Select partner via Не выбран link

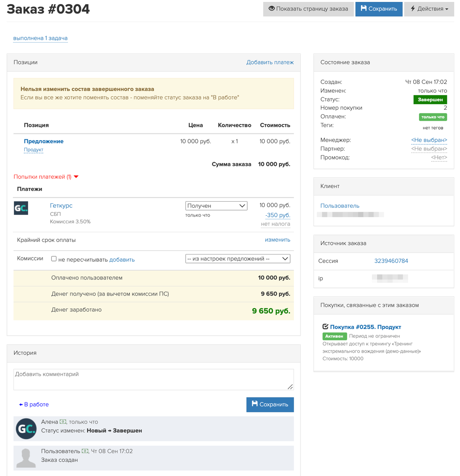point(429,149)
